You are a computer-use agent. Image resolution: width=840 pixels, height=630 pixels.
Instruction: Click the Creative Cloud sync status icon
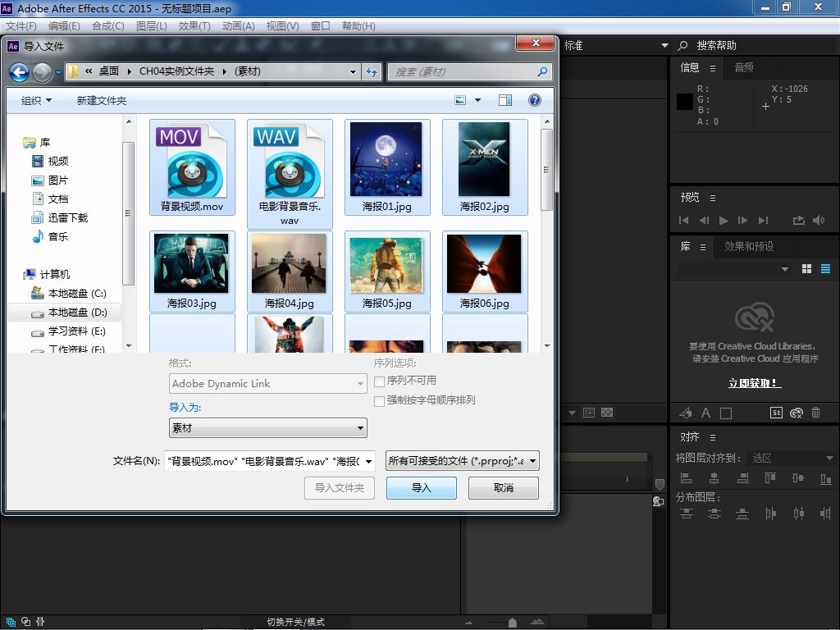click(x=796, y=413)
